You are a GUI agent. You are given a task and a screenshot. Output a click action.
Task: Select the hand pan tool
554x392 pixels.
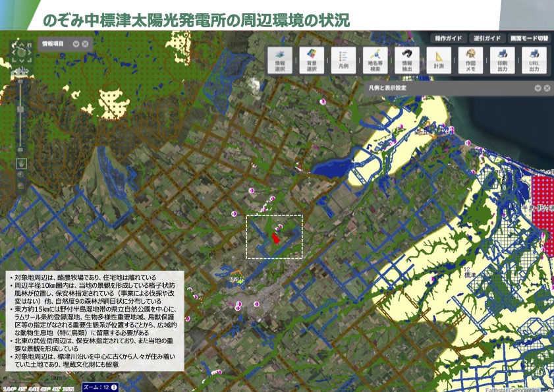pyautogui.click(x=22, y=163)
